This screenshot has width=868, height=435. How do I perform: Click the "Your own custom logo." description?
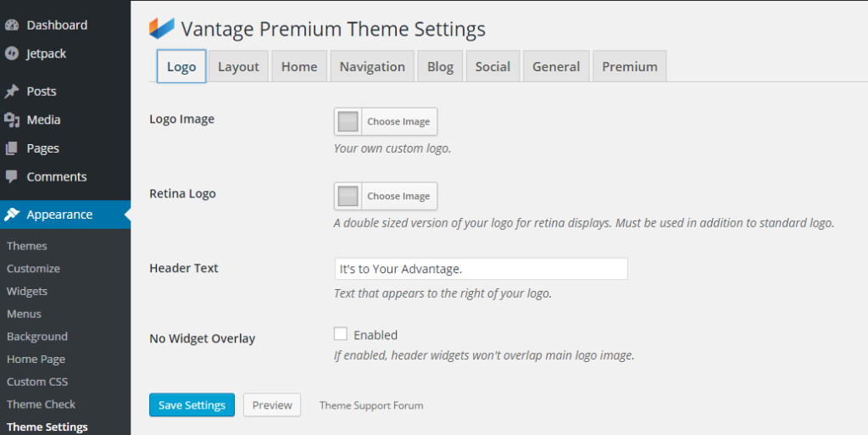click(x=392, y=148)
